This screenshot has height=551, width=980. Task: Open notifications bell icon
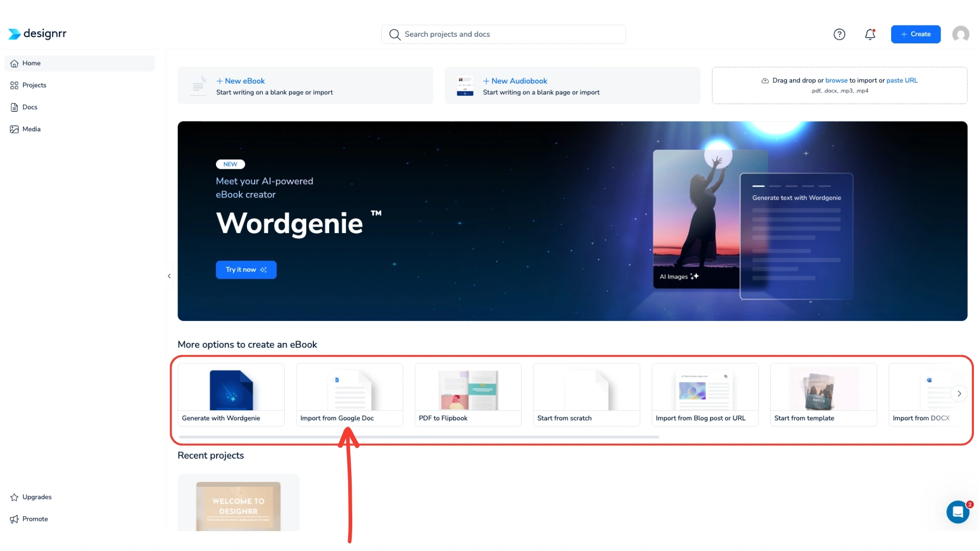click(x=870, y=34)
